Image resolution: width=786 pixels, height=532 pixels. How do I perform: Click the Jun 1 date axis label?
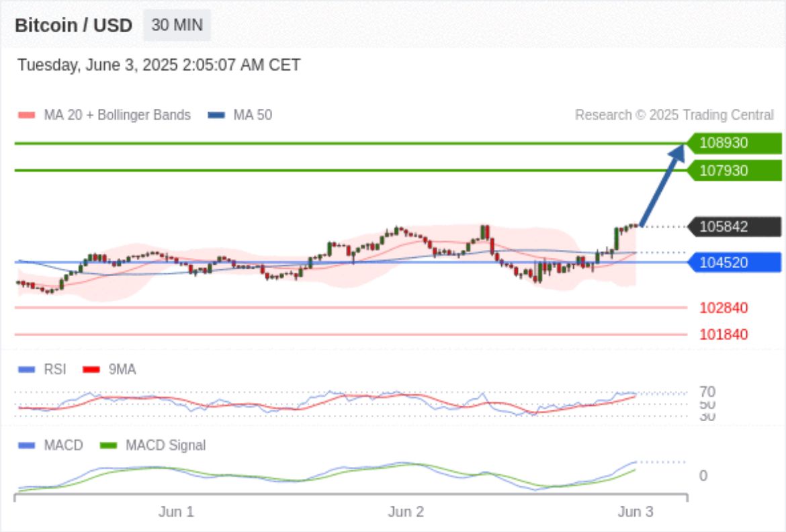coord(176,512)
